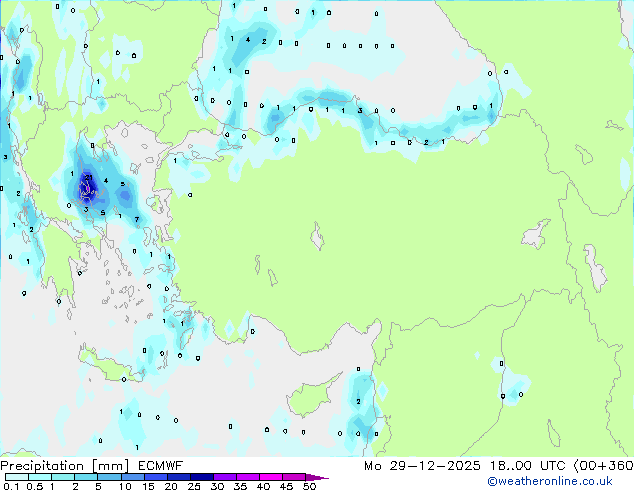
Task: Click the legend value '0.1'
Action: (x=11, y=486)
